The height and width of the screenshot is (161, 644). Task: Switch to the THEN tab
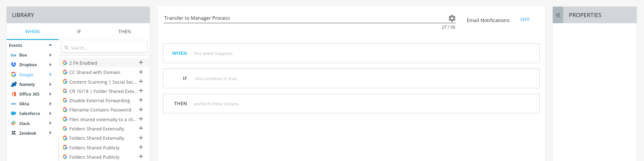tap(125, 32)
